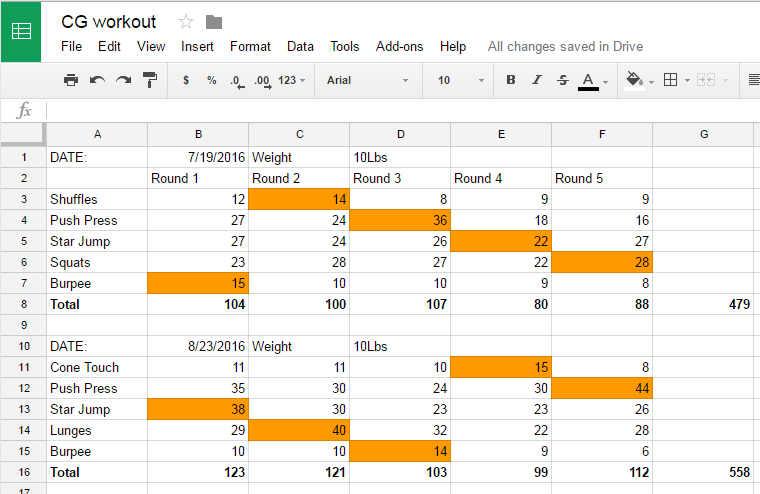This screenshot has height=494, width=760.
Task: Open the File menu
Action: 71,47
